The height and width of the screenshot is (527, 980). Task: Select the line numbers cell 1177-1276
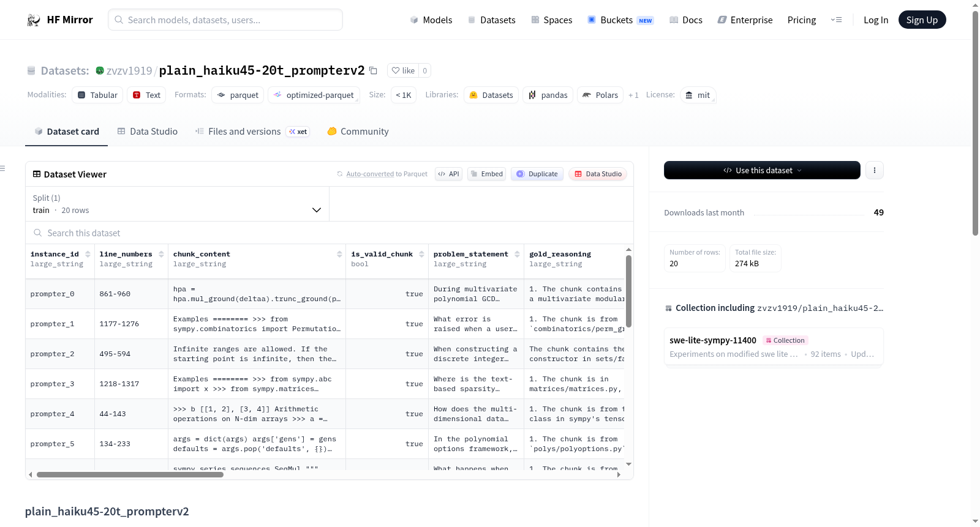click(131, 324)
